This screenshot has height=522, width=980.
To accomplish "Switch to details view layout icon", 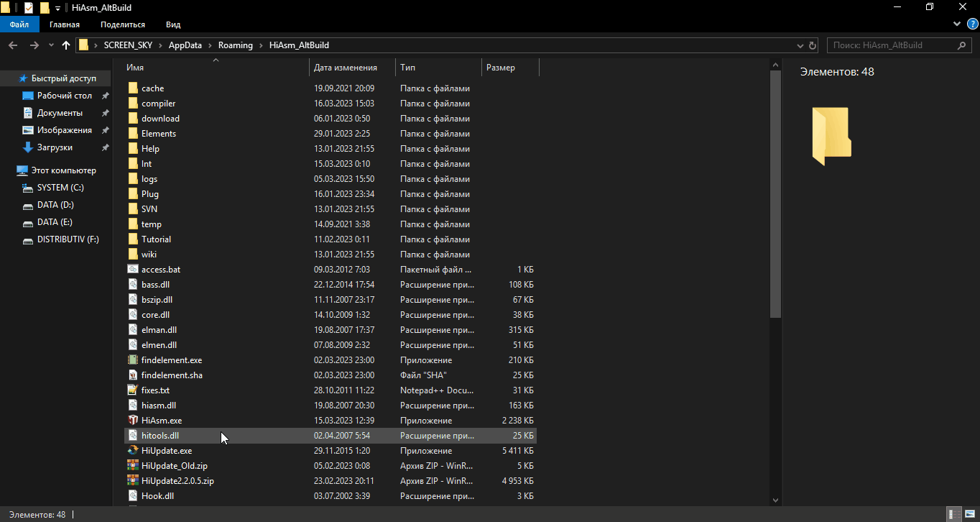I will pyautogui.click(x=952, y=514).
